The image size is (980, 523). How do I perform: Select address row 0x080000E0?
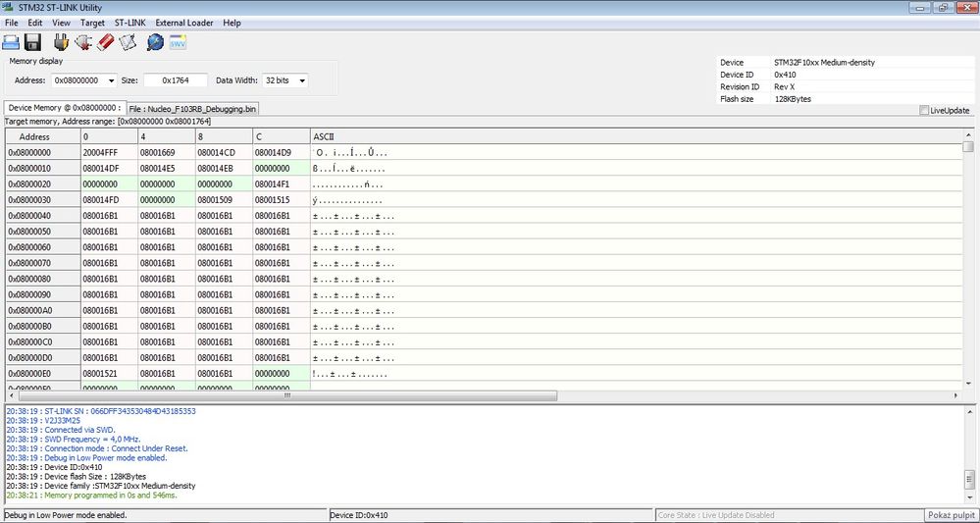click(43, 373)
